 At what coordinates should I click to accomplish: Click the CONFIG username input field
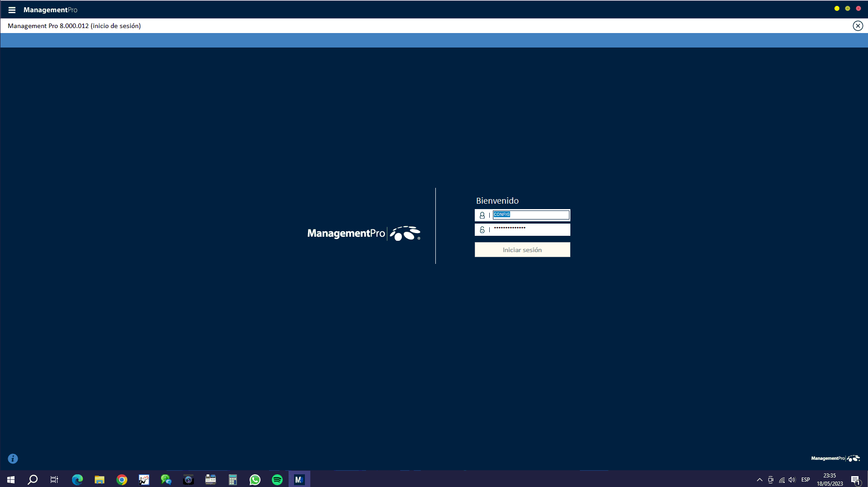point(530,215)
